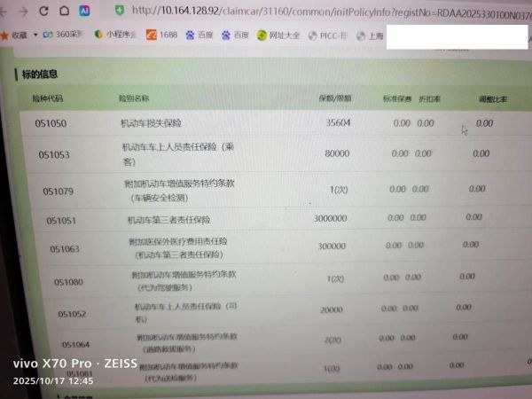Viewport: 532px width, 399px height.
Task: Click the browser forward arrow
Action: click(21, 11)
